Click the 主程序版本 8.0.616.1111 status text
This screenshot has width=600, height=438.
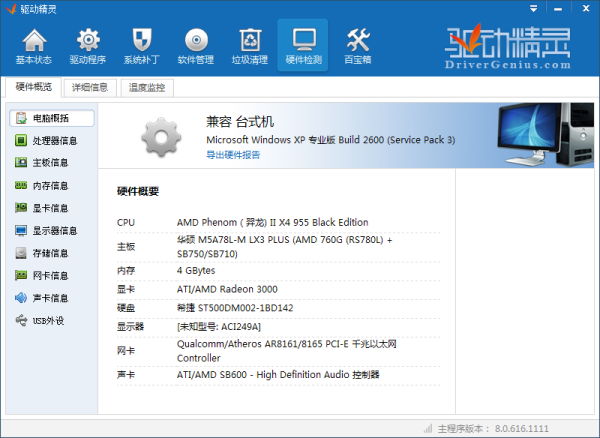493,428
